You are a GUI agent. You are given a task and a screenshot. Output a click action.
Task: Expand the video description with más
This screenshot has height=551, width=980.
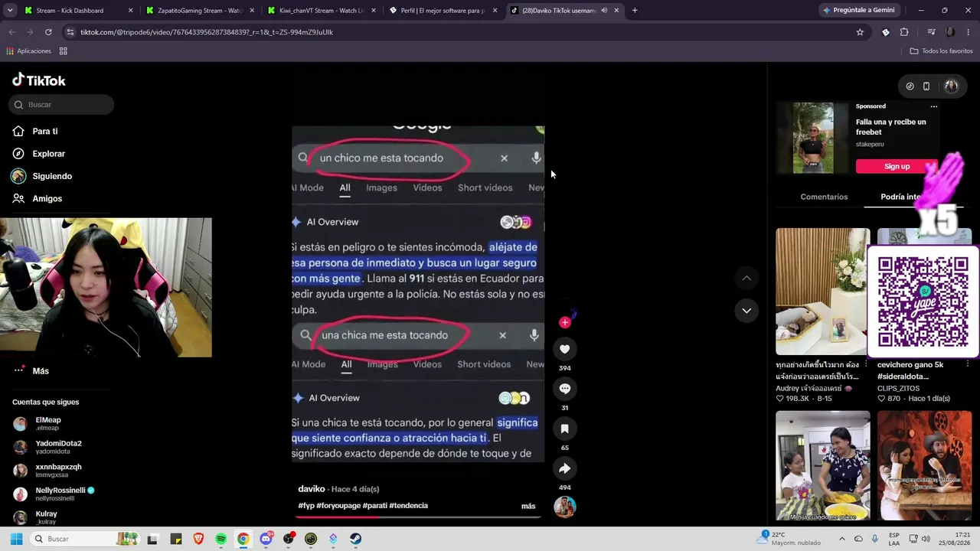tap(528, 506)
